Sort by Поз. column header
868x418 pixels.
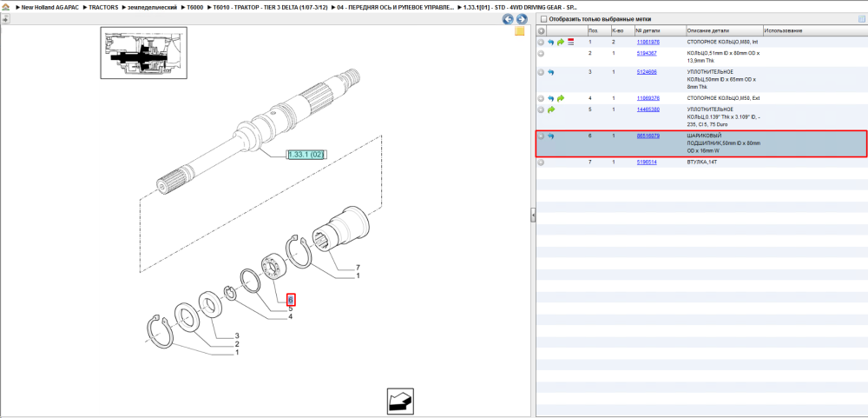(598, 30)
